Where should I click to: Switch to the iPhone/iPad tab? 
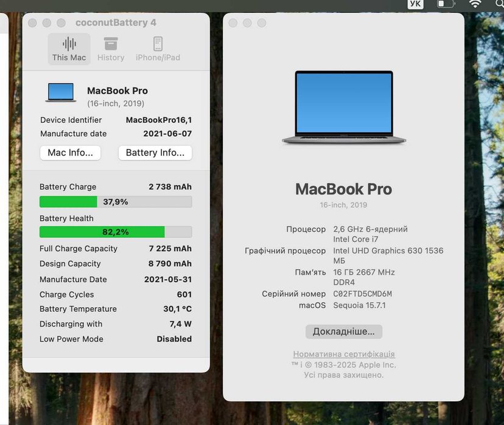(158, 49)
